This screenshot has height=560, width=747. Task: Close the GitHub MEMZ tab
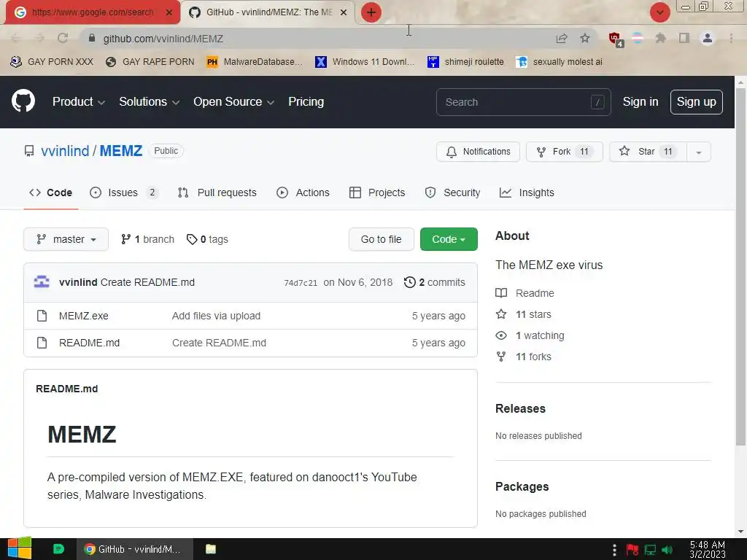pyautogui.click(x=344, y=12)
